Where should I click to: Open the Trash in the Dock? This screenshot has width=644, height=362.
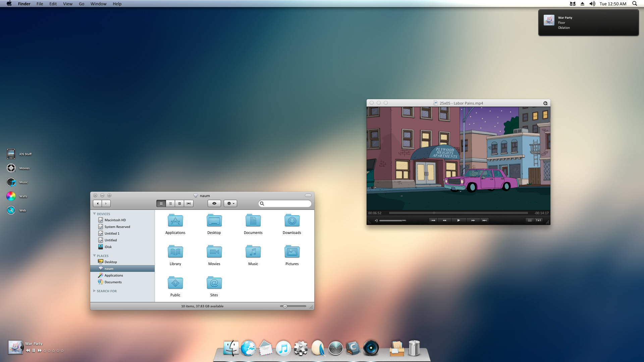(414, 348)
